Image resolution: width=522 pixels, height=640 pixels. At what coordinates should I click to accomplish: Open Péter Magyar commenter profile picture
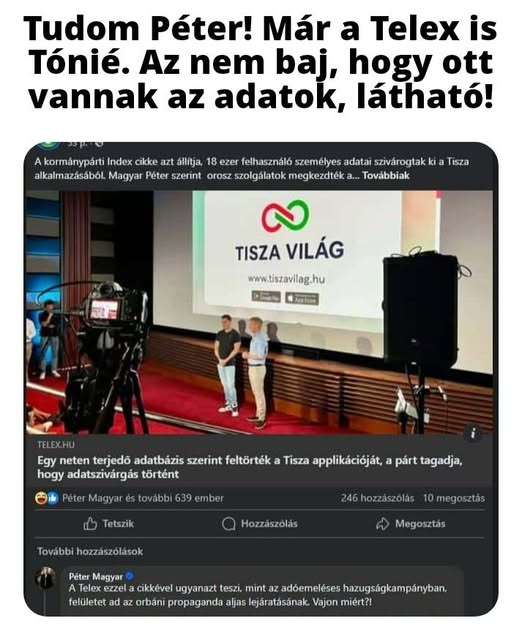pyautogui.click(x=45, y=577)
